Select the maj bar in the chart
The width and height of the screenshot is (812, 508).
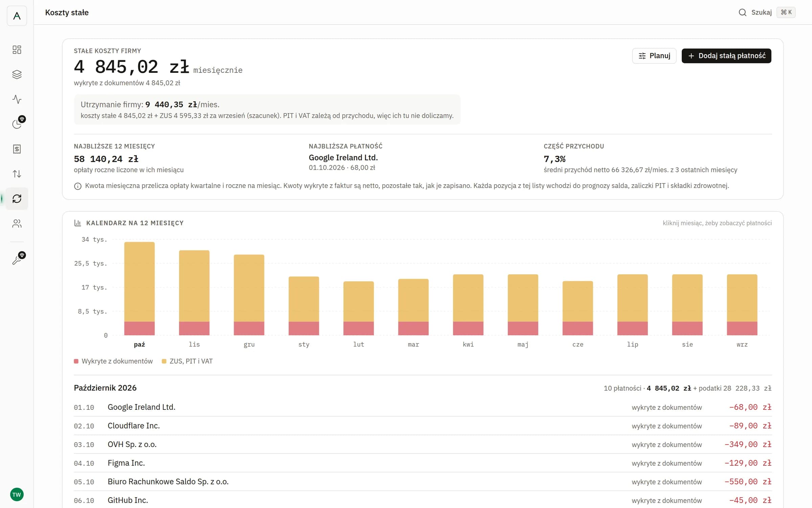pyautogui.click(x=523, y=305)
